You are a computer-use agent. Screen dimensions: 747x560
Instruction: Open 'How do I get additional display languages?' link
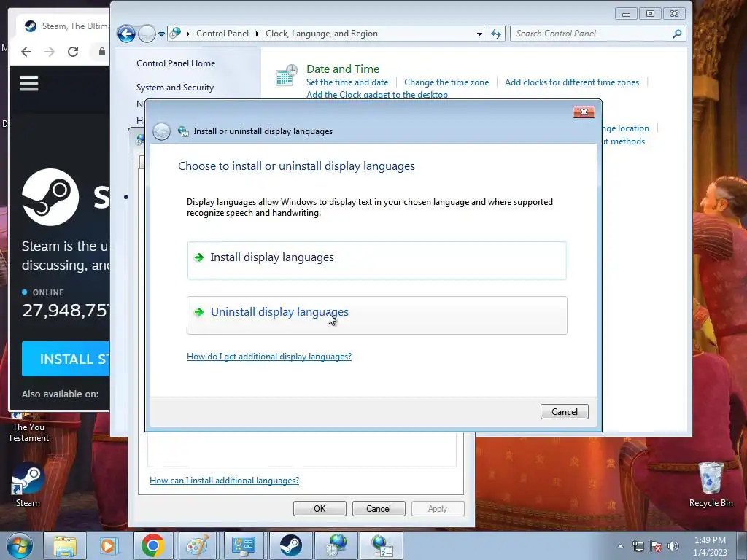[269, 357]
